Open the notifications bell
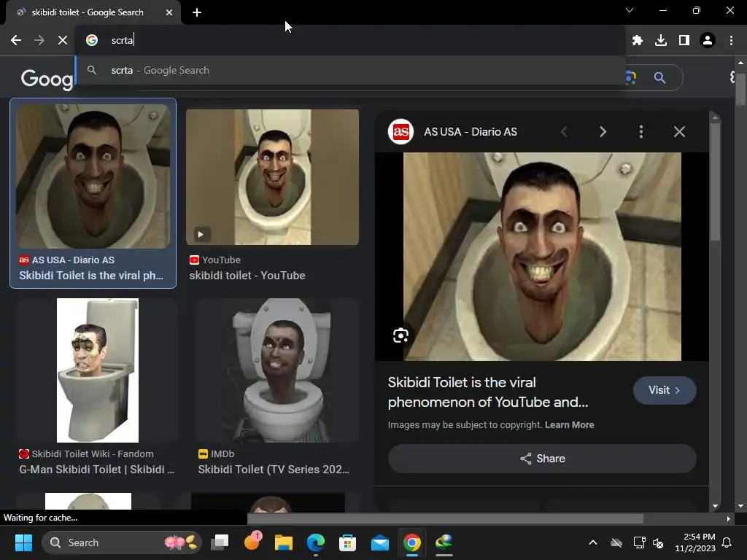747x560 pixels. pyautogui.click(x=727, y=542)
